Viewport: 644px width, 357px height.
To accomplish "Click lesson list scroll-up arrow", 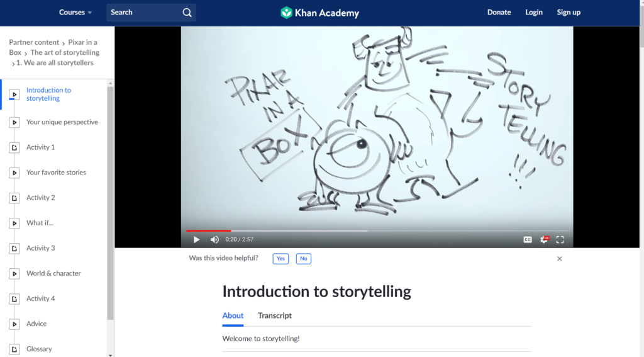I will (x=110, y=84).
